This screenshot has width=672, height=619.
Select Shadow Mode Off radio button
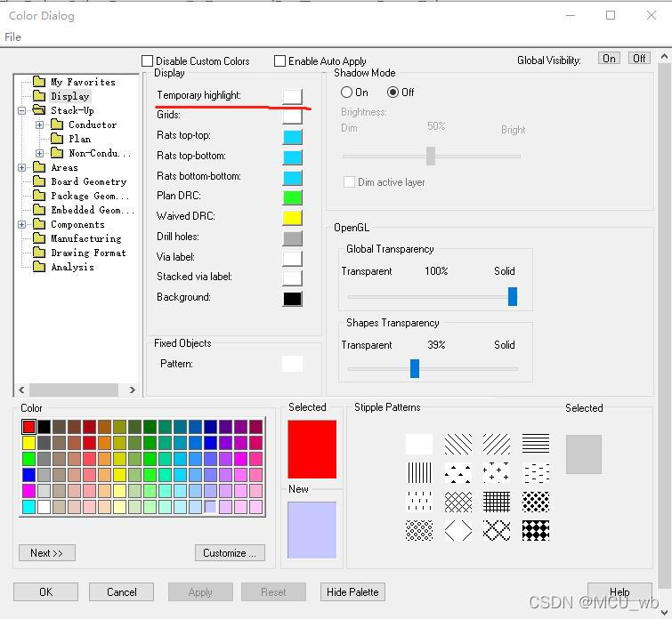pyautogui.click(x=393, y=92)
